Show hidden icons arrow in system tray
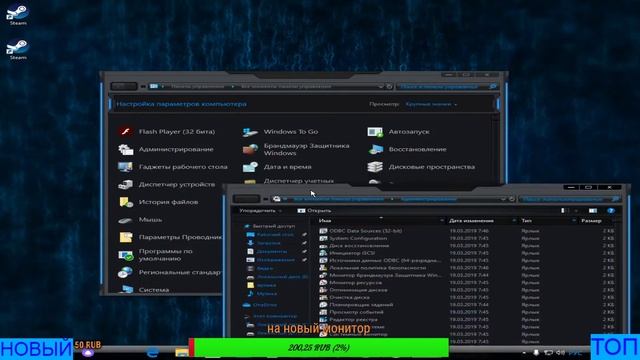640x360 pixels. (524, 352)
